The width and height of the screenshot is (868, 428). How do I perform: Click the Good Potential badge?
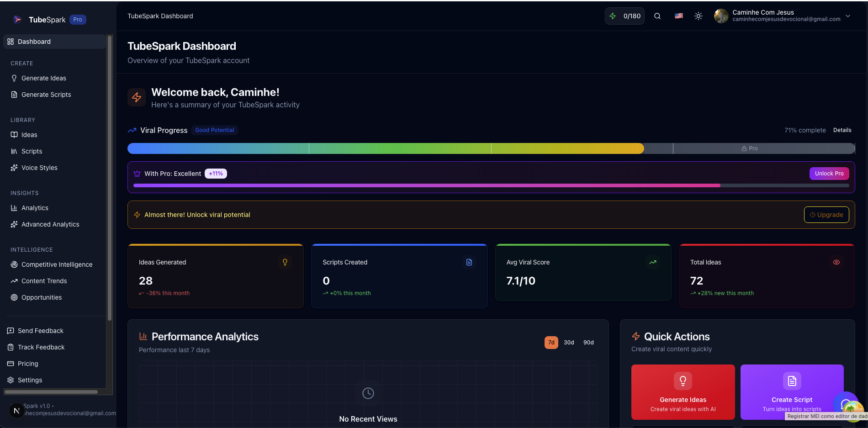tap(215, 130)
